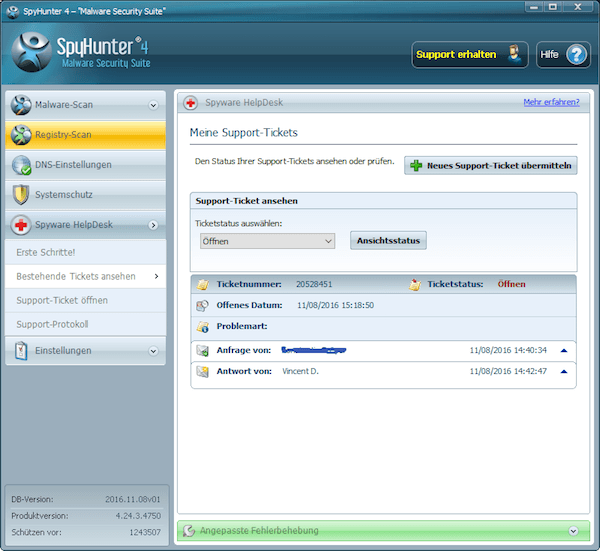Click the Meine Support-Tickets heading
Image resolution: width=600 pixels, height=551 pixels.
coord(244,133)
